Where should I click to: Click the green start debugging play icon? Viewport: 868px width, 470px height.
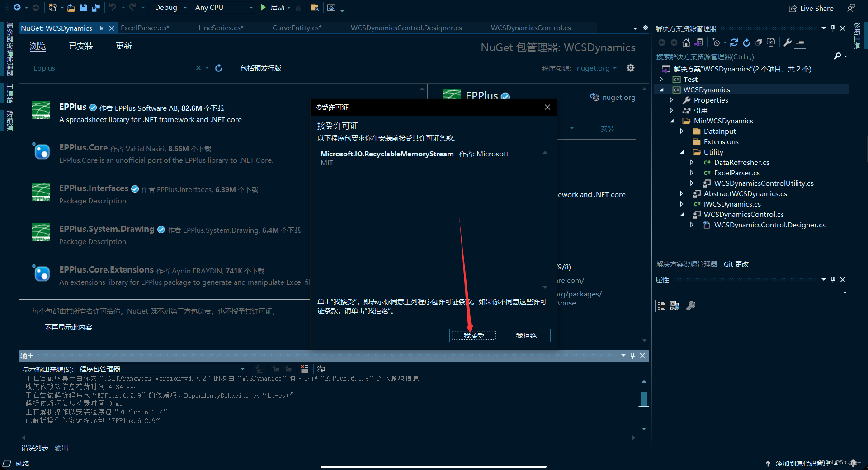(x=263, y=7)
